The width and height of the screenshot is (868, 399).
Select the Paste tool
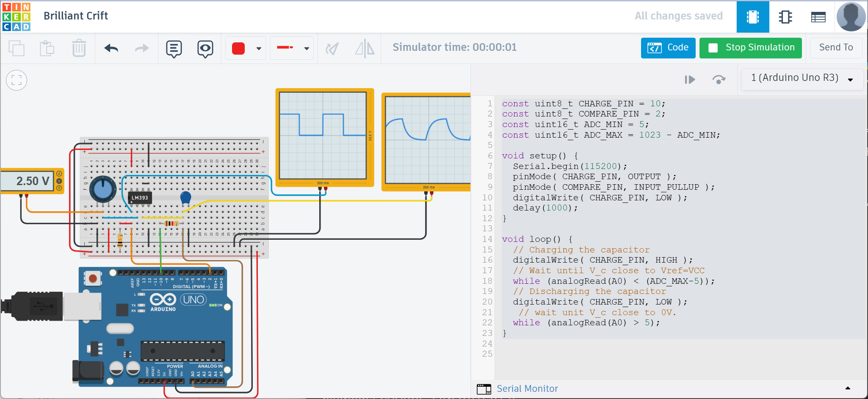(47, 48)
